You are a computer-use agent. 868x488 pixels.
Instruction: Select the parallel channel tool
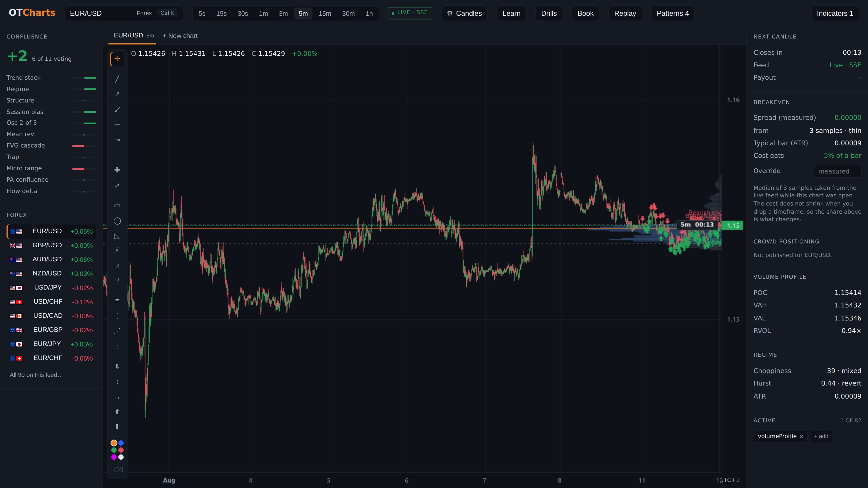coord(117,250)
